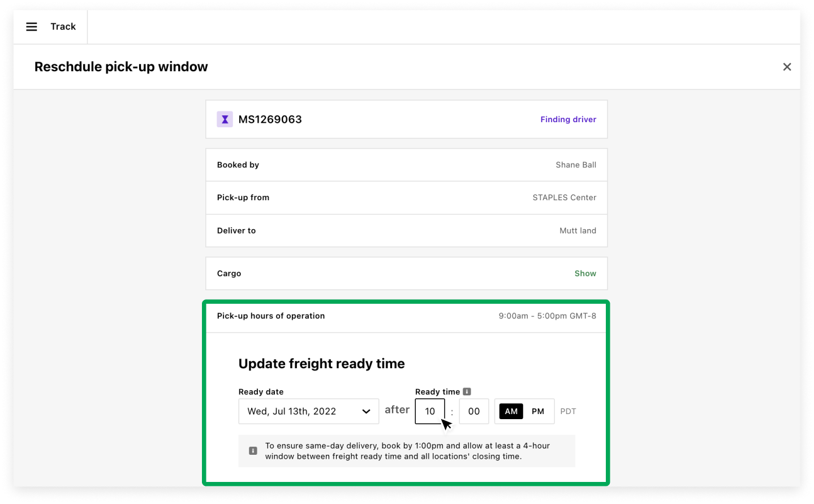Click the minutes input field showing 00
Image resolution: width=814 pixels, height=504 pixels.
tap(474, 411)
